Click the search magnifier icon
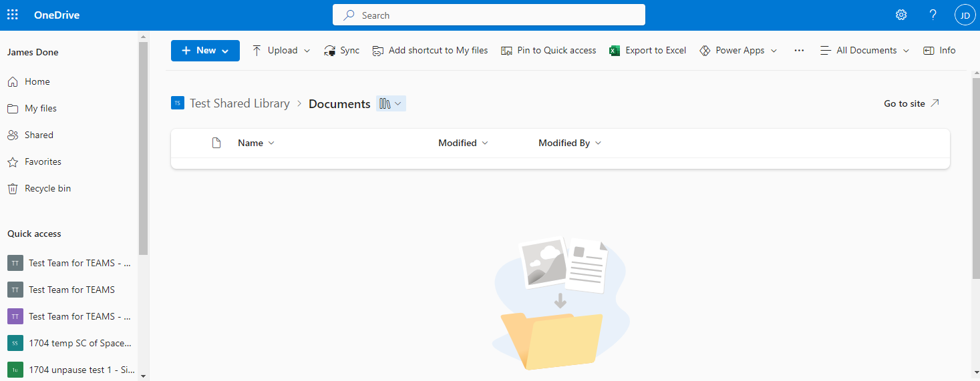This screenshot has height=381, width=980. point(349,15)
